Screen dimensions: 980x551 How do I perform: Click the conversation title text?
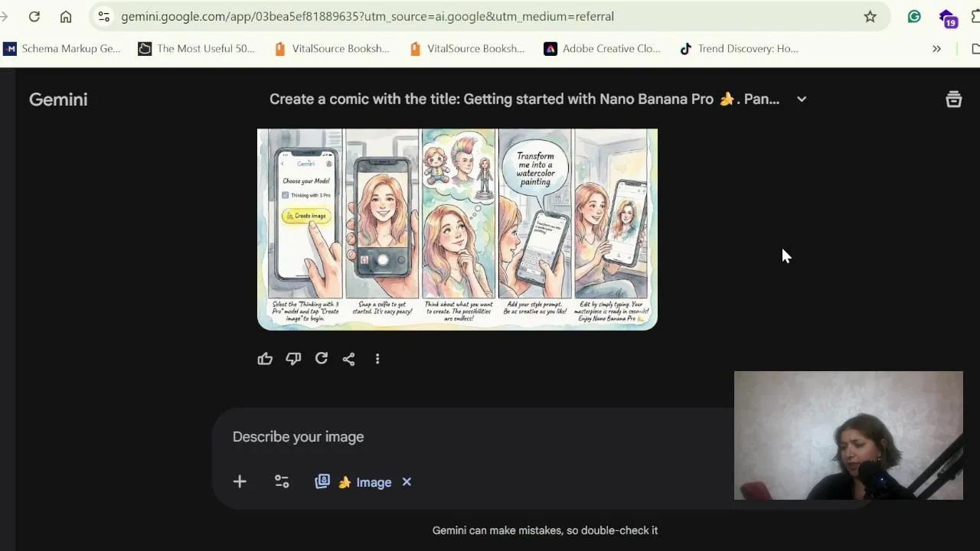[x=524, y=99]
